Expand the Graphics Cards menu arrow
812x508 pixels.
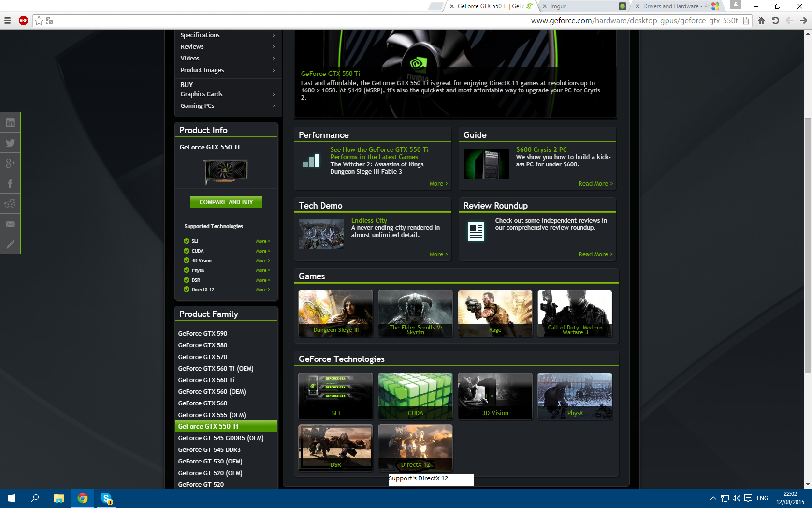[274, 94]
